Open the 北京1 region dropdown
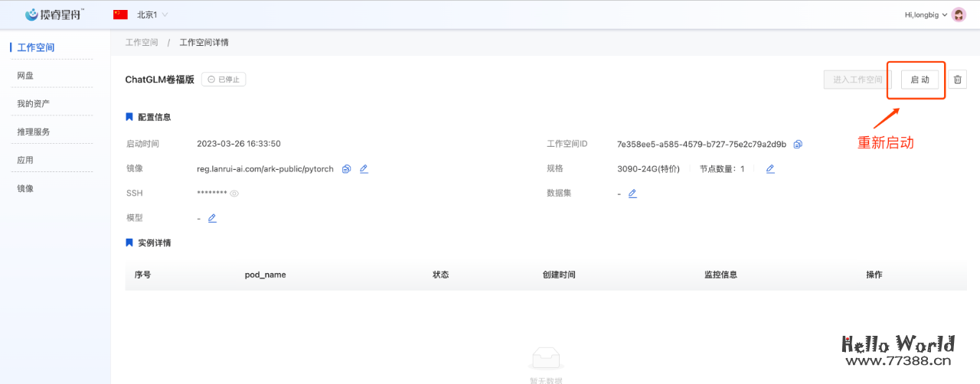The width and height of the screenshot is (980, 384). pyautogui.click(x=152, y=15)
